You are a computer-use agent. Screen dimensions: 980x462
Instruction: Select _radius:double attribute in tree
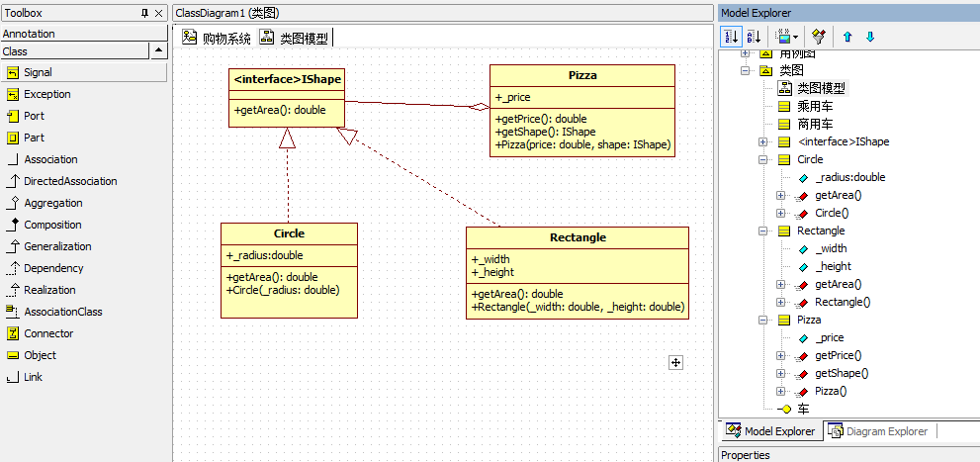click(850, 177)
